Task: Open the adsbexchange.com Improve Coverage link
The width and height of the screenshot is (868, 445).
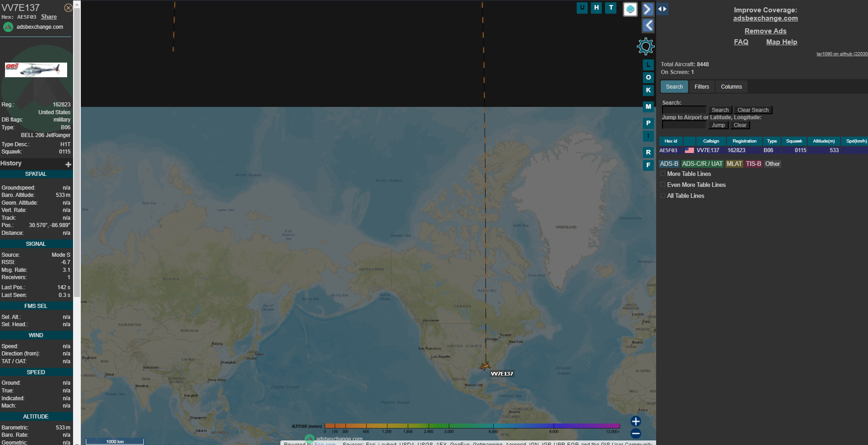Action: pyautogui.click(x=765, y=18)
